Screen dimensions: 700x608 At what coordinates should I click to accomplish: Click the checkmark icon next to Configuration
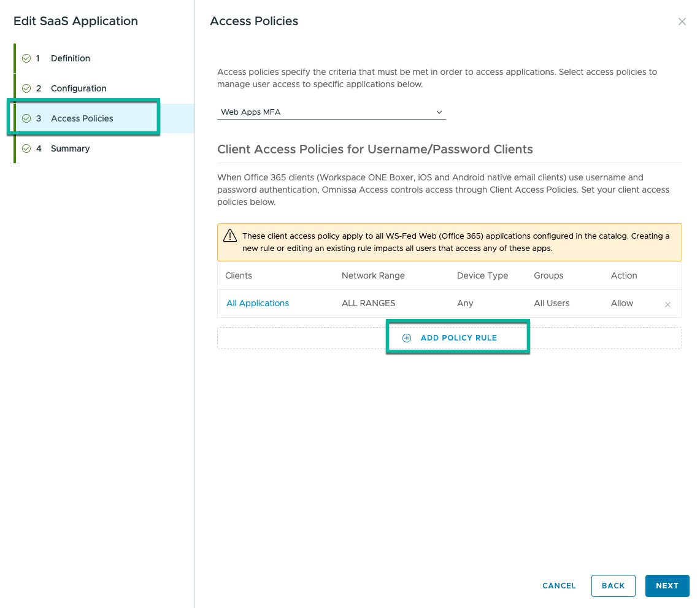tap(26, 88)
